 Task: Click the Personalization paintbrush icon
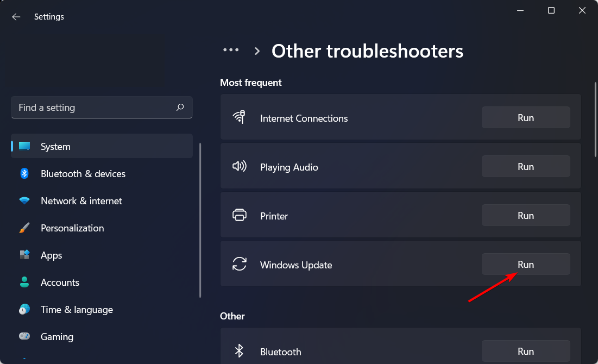(24, 228)
